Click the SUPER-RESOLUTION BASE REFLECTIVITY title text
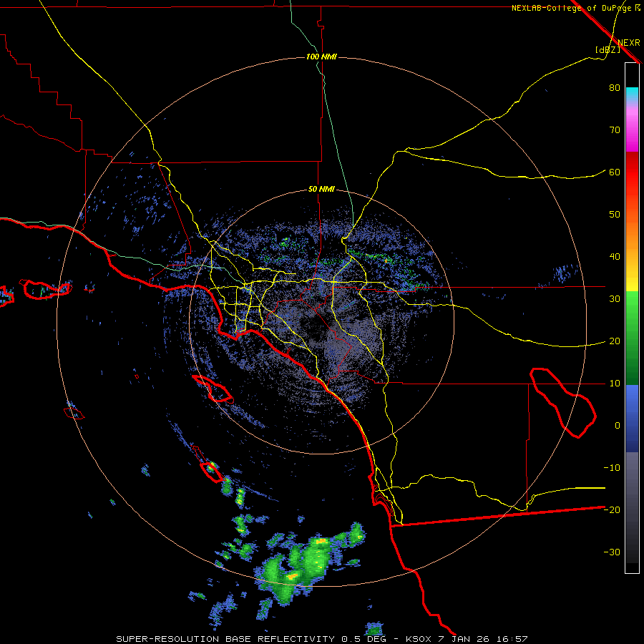Image resolution: width=644 pixels, height=644 pixels. (x=225, y=639)
